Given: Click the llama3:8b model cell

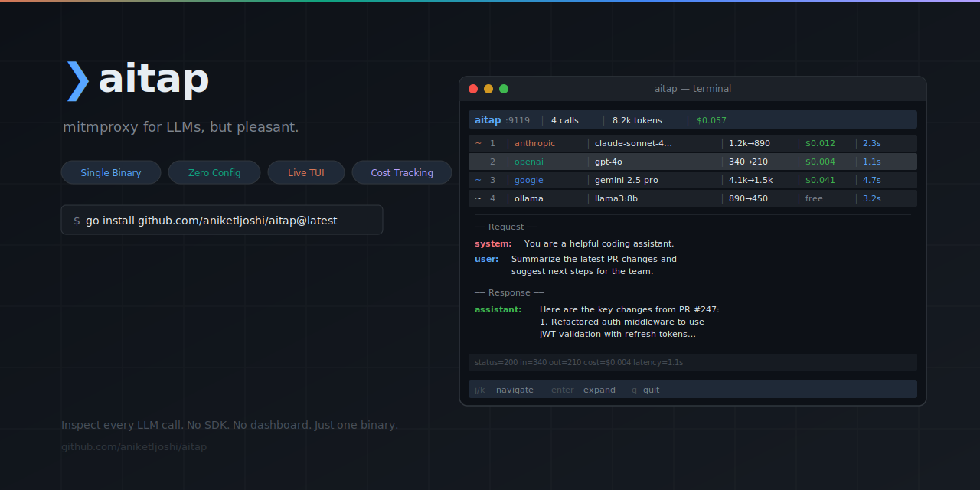Looking at the screenshot, I should pyautogui.click(x=616, y=198).
